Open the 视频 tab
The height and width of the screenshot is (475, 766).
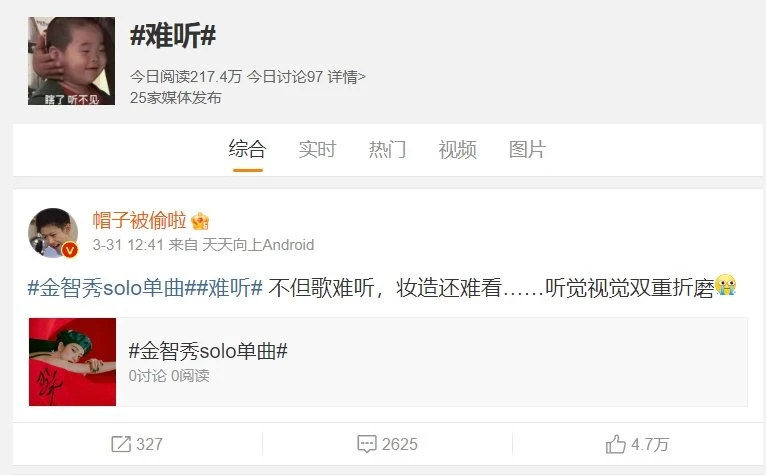pos(457,149)
